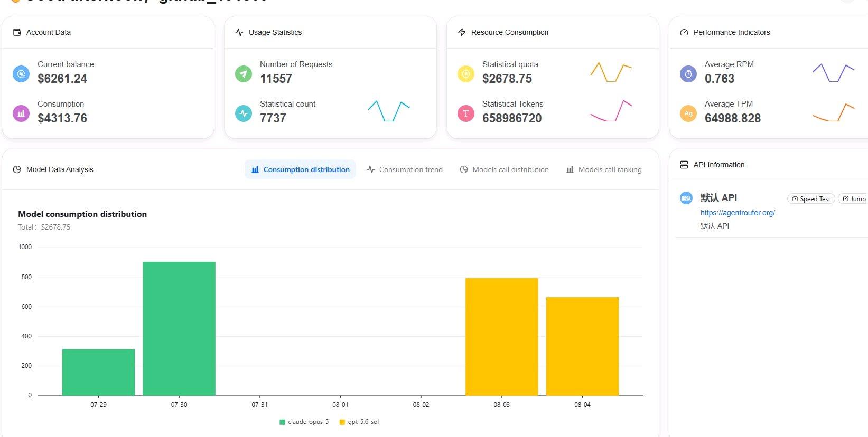Click the Average RPM timer icon
The height and width of the screenshot is (437, 868).
[x=688, y=74]
